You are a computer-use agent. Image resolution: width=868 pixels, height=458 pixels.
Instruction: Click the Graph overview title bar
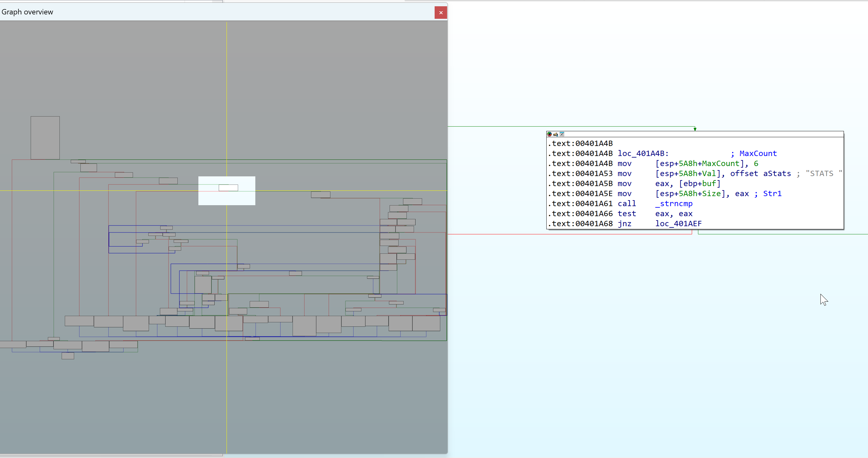tap(202, 12)
